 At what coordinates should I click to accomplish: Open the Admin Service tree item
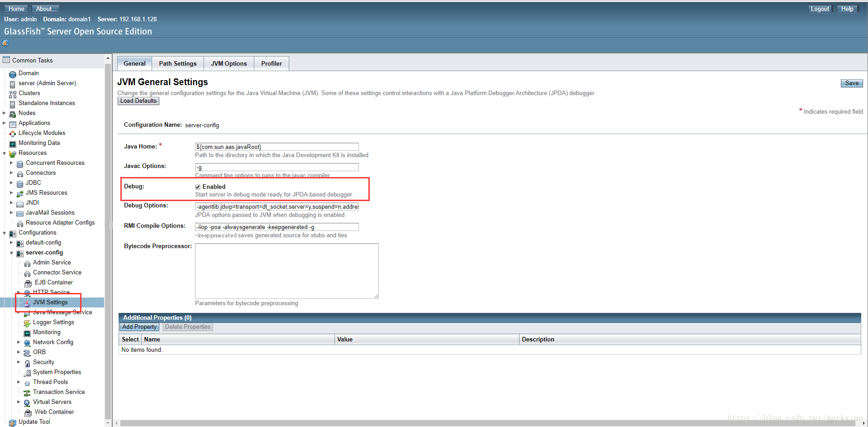click(52, 263)
